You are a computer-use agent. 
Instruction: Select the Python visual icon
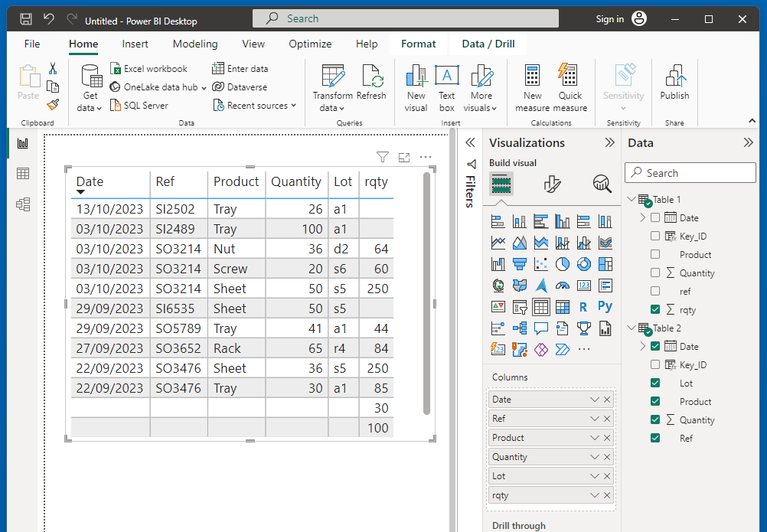(x=605, y=307)
